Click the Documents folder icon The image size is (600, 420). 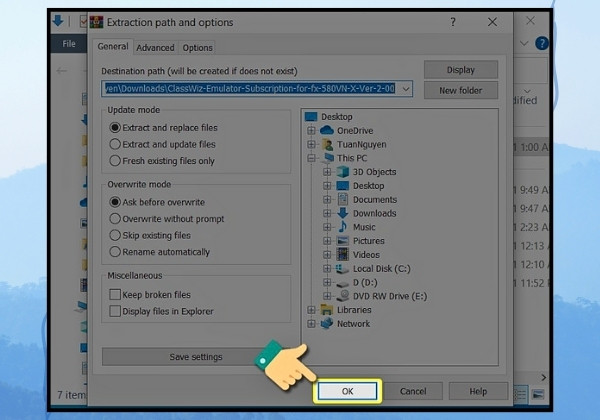(x=343, y=199)
